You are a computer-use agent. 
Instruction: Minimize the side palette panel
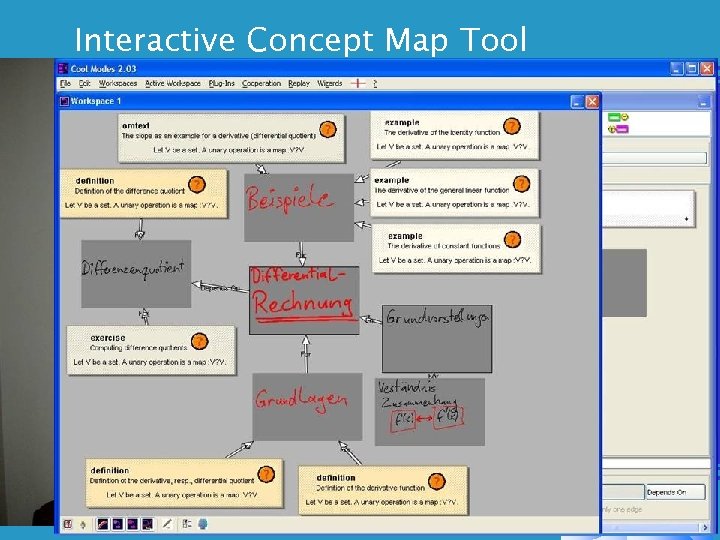point(703,101)
